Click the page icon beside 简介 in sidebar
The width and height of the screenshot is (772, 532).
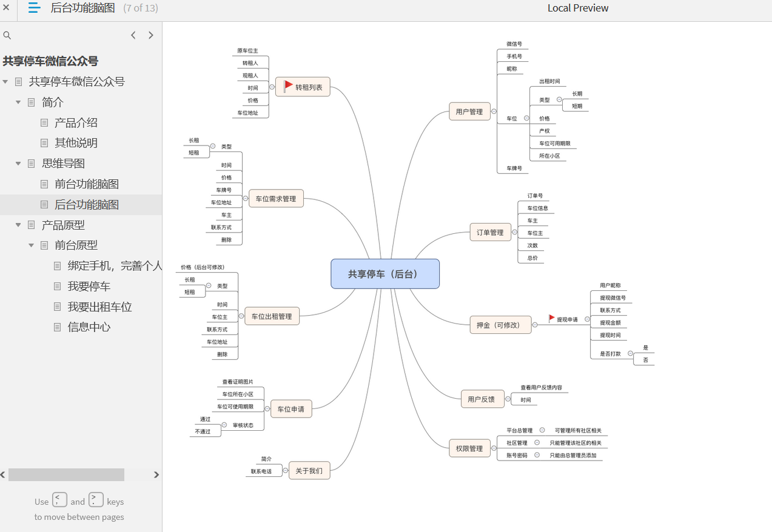32,102
